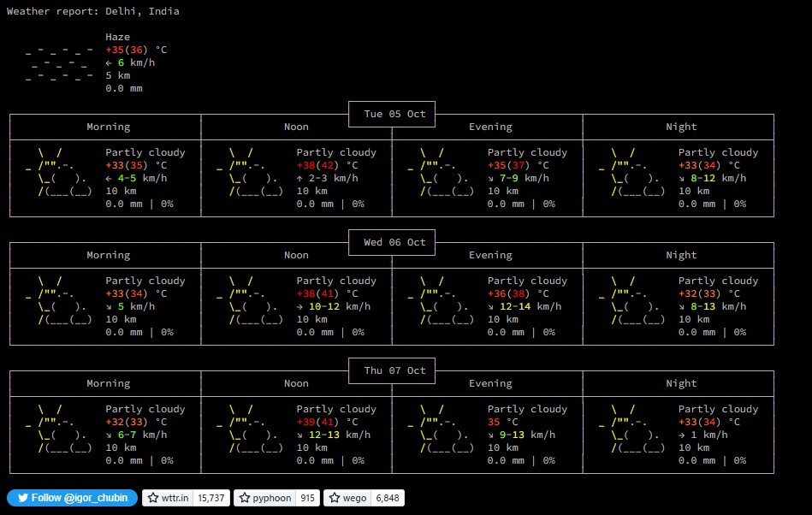Click Thu 07 Oct 'Night' column header

click(681, 383)
